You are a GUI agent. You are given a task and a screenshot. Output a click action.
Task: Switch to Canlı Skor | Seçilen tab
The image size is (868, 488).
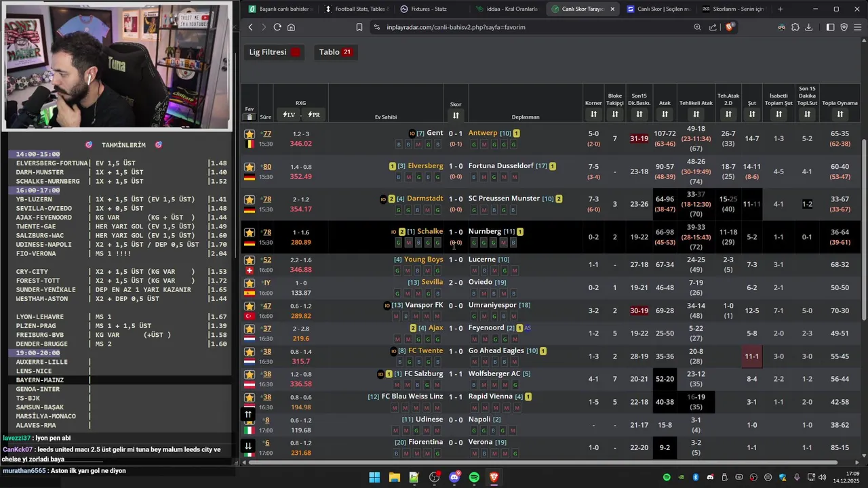point(658,9)
